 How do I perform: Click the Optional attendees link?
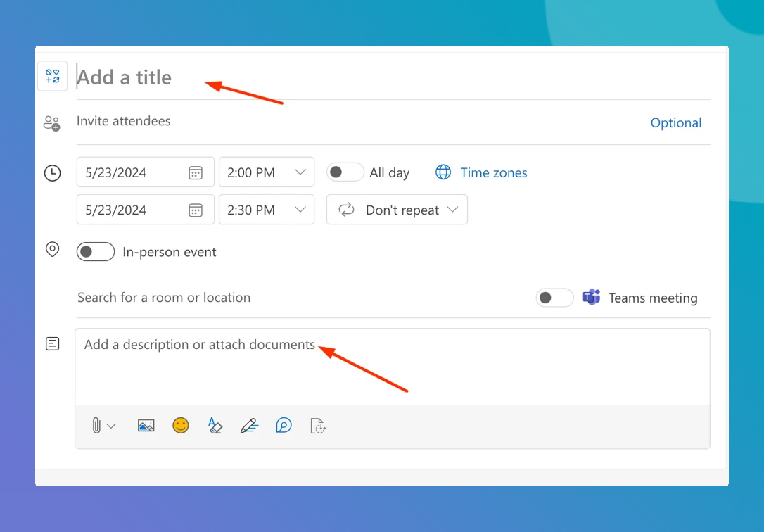pos(676,123)
